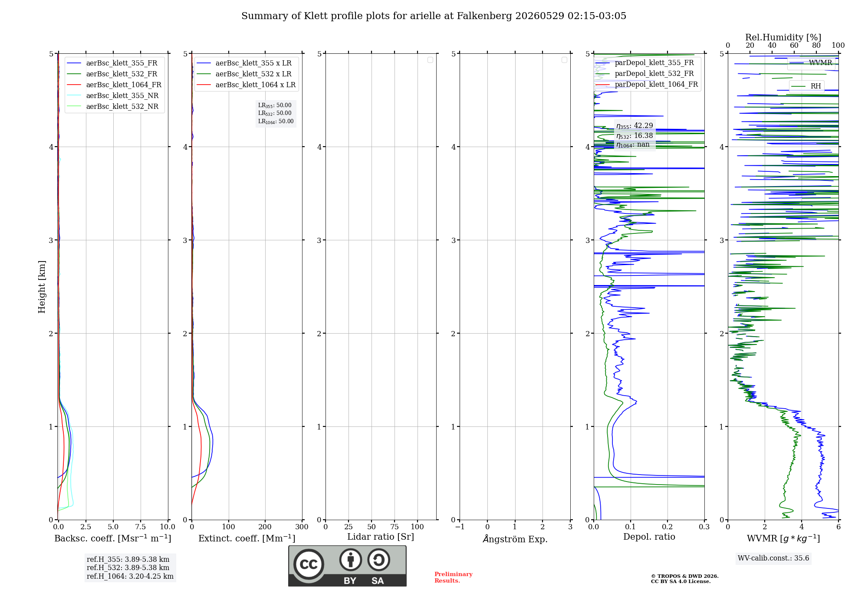The height and width of the screenshot is (590, 868).
Task: Click the Backsc. coeff. x-axis label
Action: pyautogui.click(x=113, y=538)
